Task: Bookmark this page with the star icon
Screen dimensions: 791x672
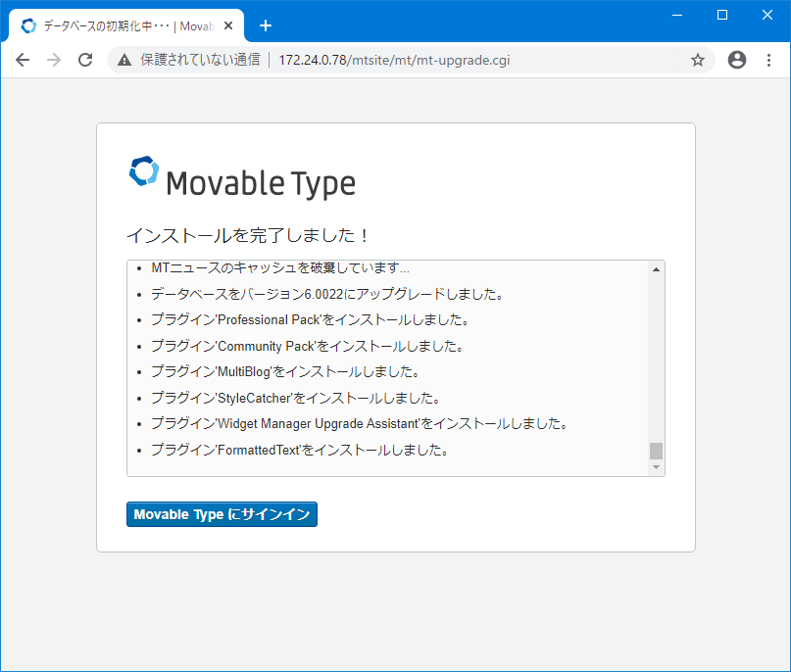Action: click(698, 60)
